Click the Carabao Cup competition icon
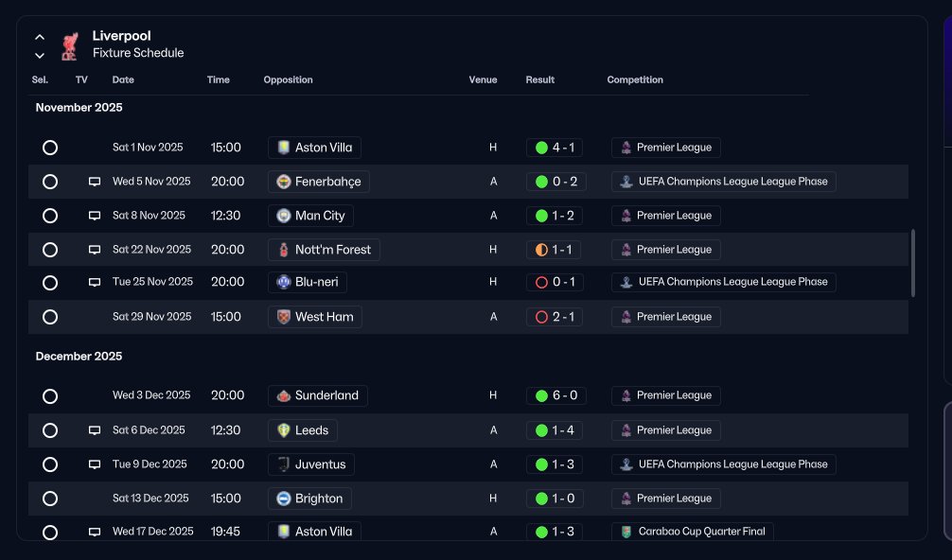Viewport: 952px width, 560px height. pyautogui.click(x=626, y=532)
